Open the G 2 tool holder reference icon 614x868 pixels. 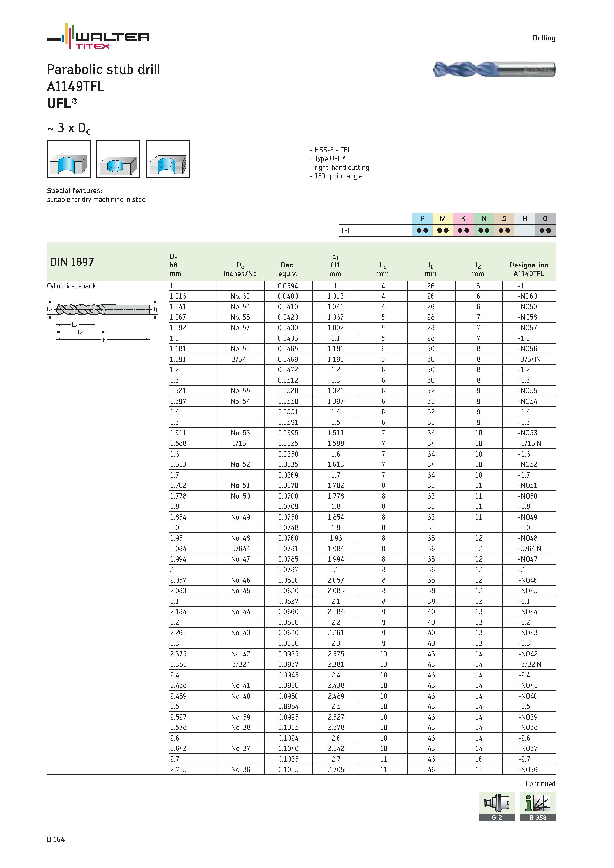point(497,807)
